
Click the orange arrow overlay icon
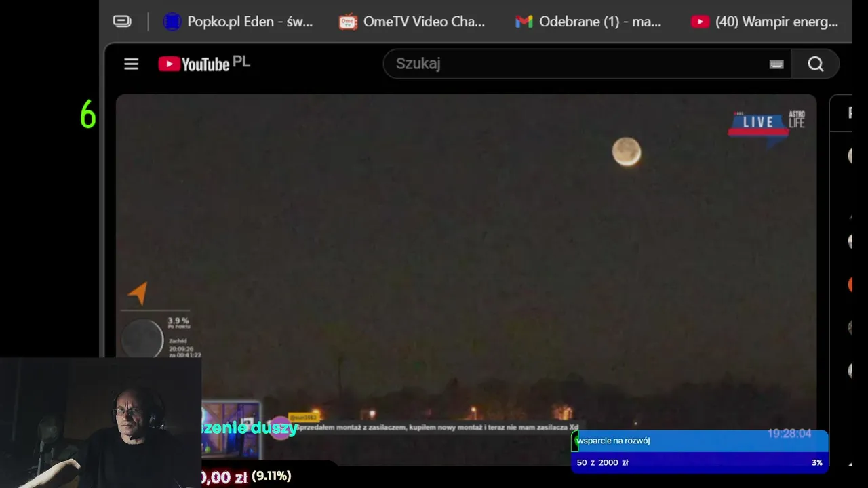(138, 293)
